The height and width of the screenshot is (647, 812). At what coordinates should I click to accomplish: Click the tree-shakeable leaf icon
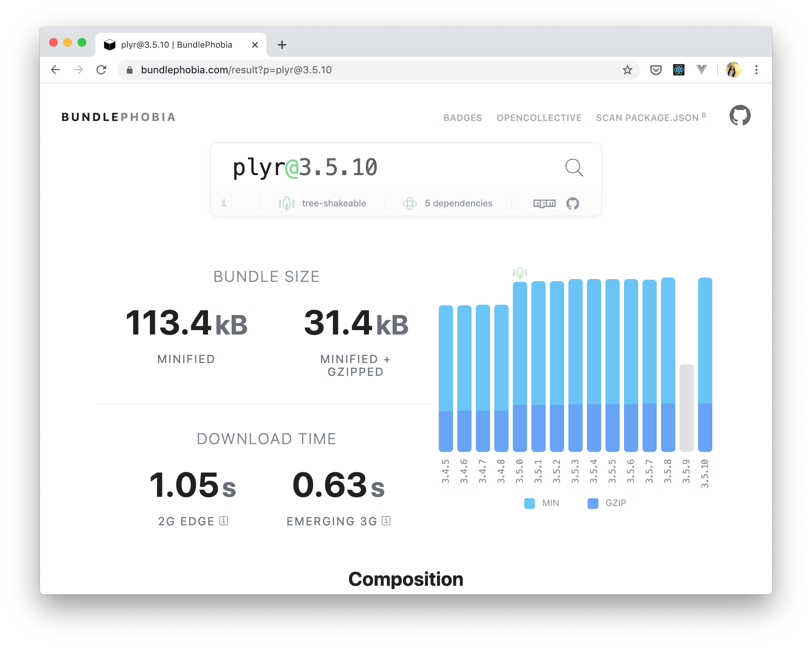287,204
